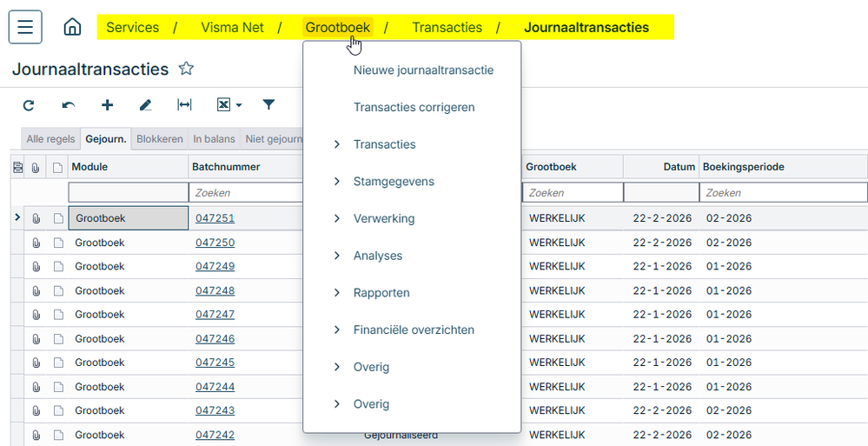Fit columns with the width arrows icon
The image size is (868, 446).
tap(184, 104)
